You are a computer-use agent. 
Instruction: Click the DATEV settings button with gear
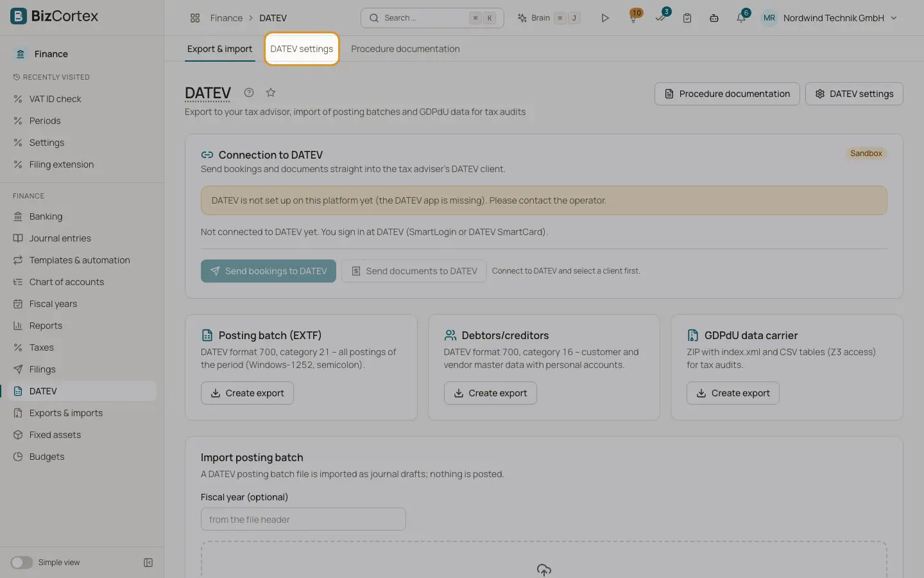[x=854, y=94]
